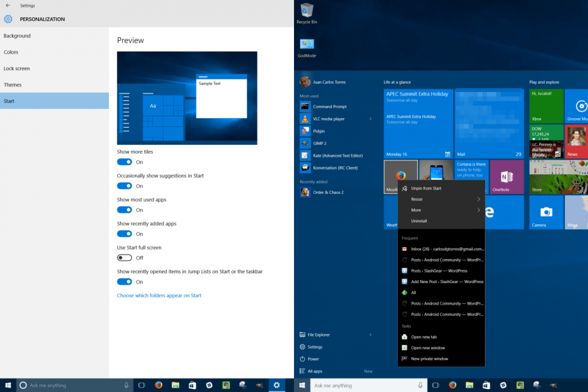Open Themes settings page
The image size is (588, 392).
pyautogui.click(x=54, y=85)
